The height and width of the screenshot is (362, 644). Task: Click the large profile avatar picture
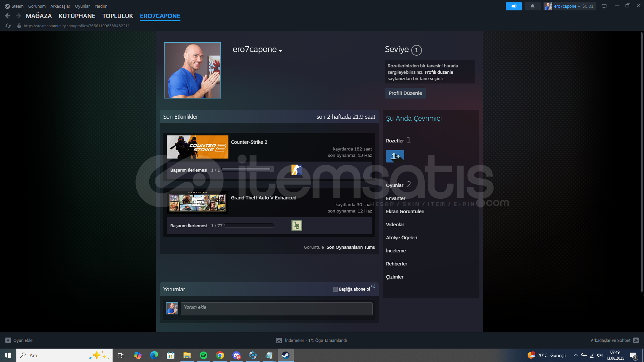(x=193, y=70)
